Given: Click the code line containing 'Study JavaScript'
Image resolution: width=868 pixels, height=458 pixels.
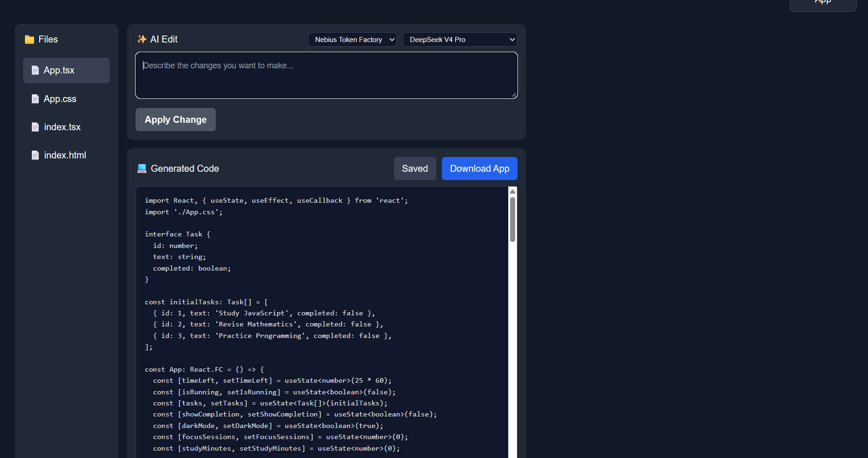Looking at the screenshot, I should pos(264,313).
